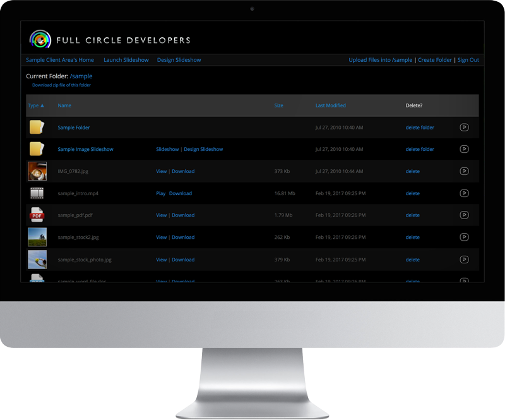Select the sample_pdf.pdf file name
Screen dimensions: 505x420
(75, 215)
